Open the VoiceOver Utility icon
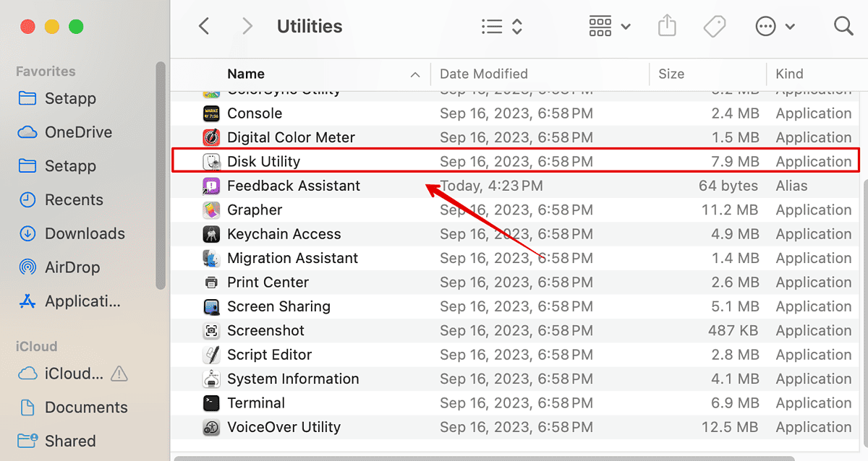The image size is (868, 461). [x=211, y=427]
